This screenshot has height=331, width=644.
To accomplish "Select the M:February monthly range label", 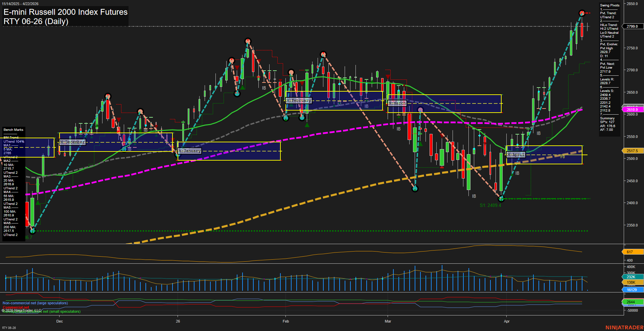I will tap(298, 100).
